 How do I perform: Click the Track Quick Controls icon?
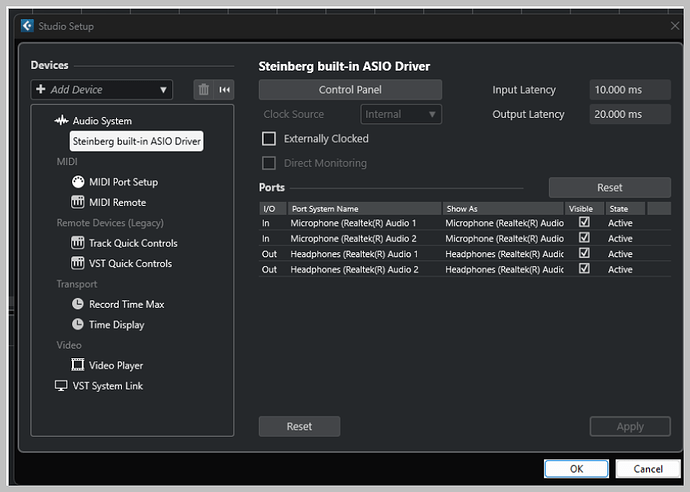(78, 243)
